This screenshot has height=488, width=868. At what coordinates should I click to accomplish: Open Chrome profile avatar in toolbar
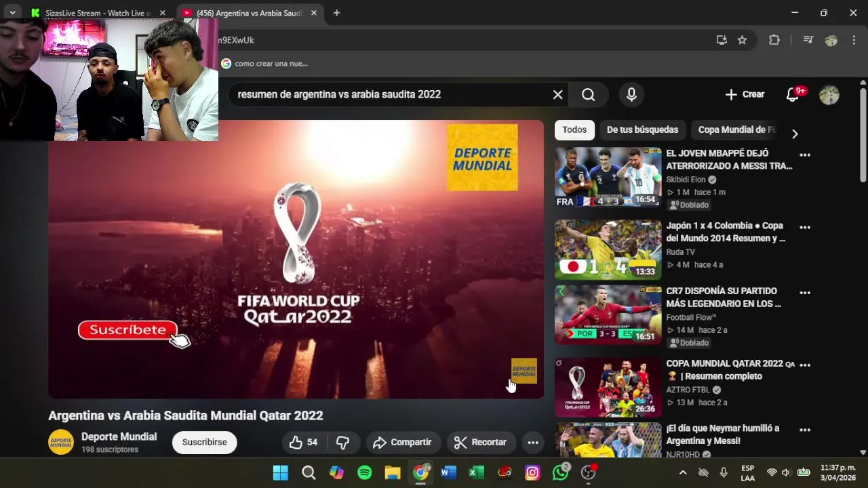tap(831, 40)
